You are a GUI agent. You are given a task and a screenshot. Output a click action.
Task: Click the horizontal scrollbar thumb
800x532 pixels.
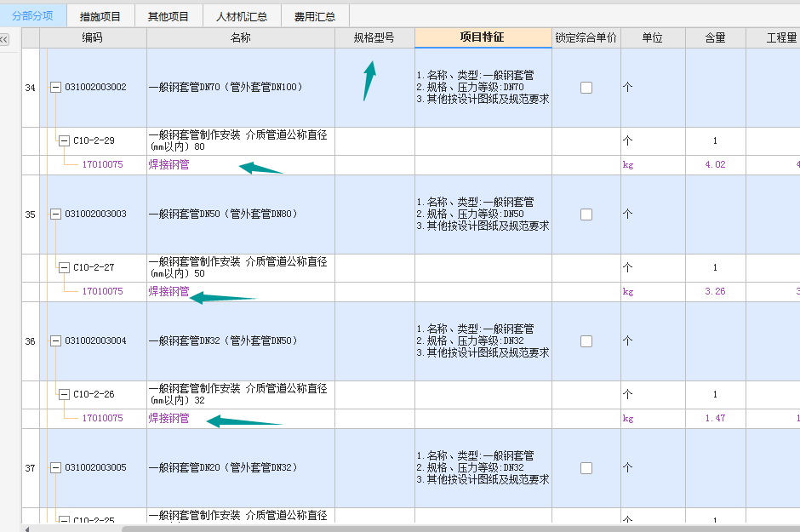pos(460,529)
